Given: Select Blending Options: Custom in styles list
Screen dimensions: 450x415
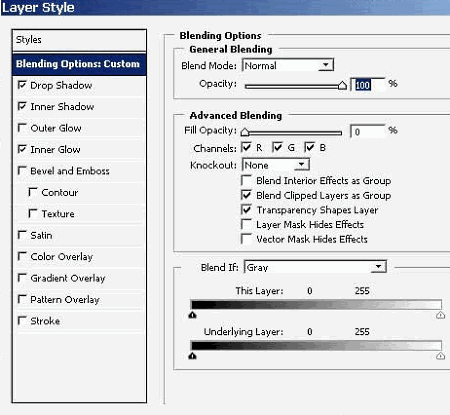Looking at the screenshot, I should click(x=79, y=64).
